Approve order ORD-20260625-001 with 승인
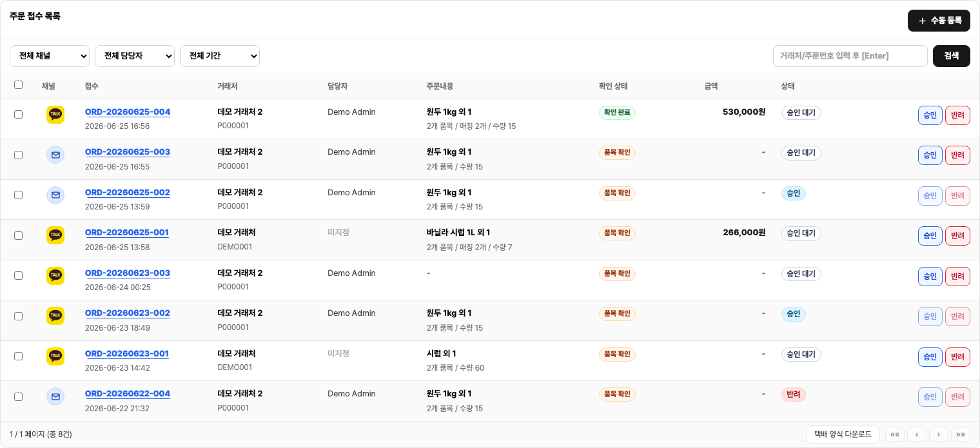The height and width of the screenshot is (448, 980). click(930, 236)
